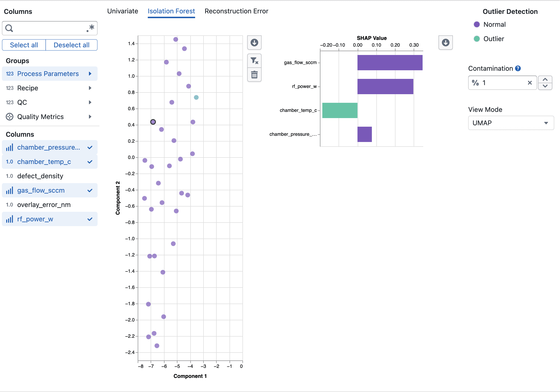This screenshot has height=392, width=560.
Task: Click the QC group 123 icon
Action: pos(10,102)
